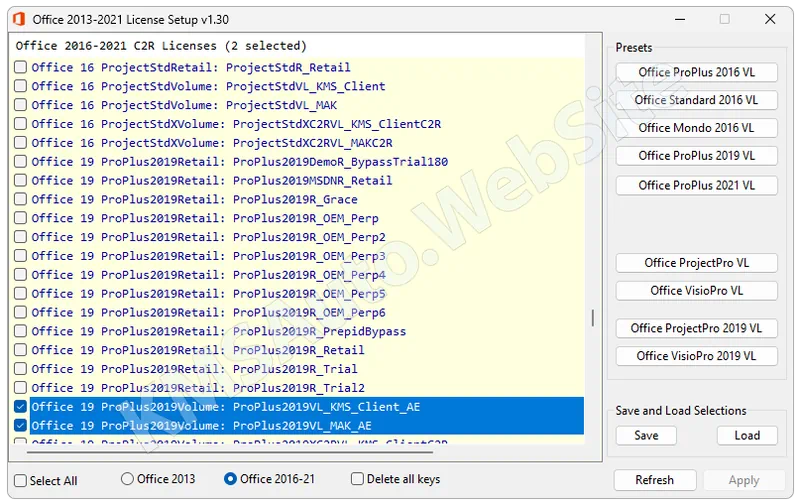Select the ProPlus2019R_Retail row
This screenshot has width=800, height=504.
tap(298, 350)
